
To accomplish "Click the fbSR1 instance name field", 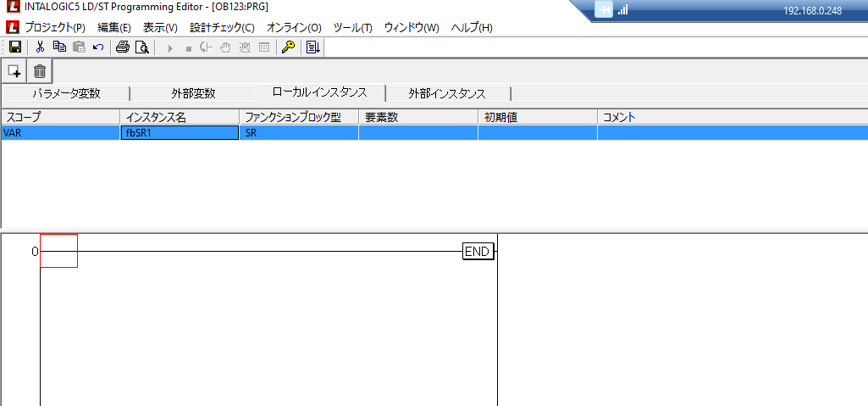I will 180,133.
